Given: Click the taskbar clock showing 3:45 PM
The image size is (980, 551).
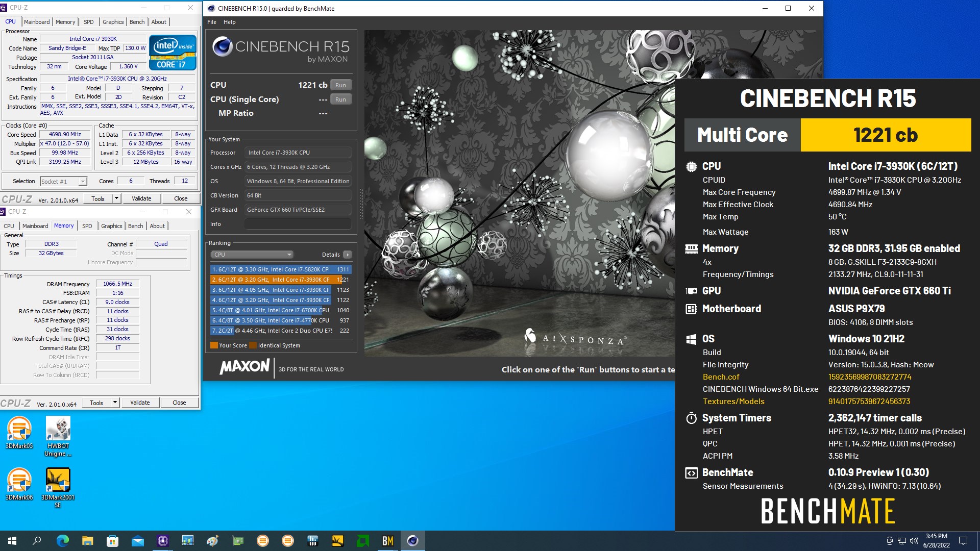Looking at the screenshot, I should pos(936,541).
